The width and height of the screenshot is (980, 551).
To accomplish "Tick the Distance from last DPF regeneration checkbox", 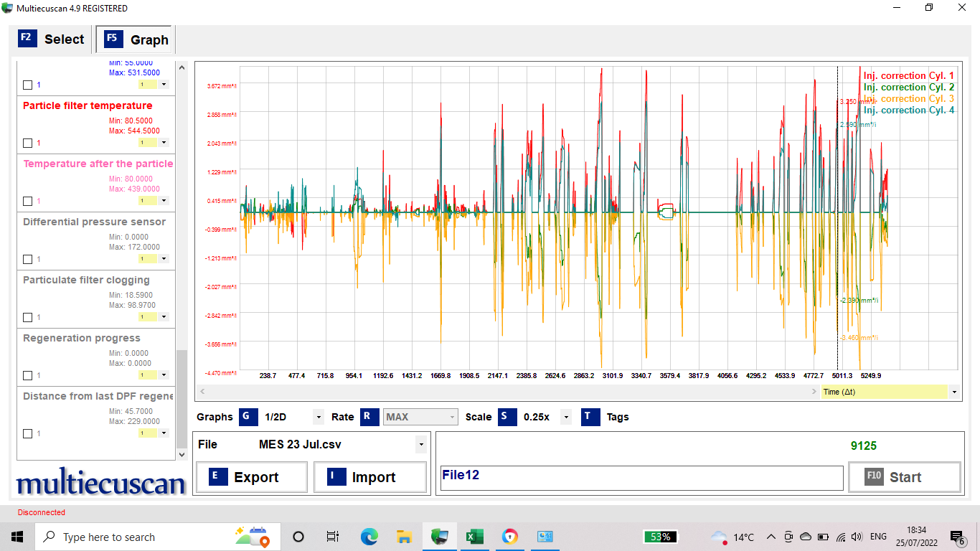I will 27,433.
